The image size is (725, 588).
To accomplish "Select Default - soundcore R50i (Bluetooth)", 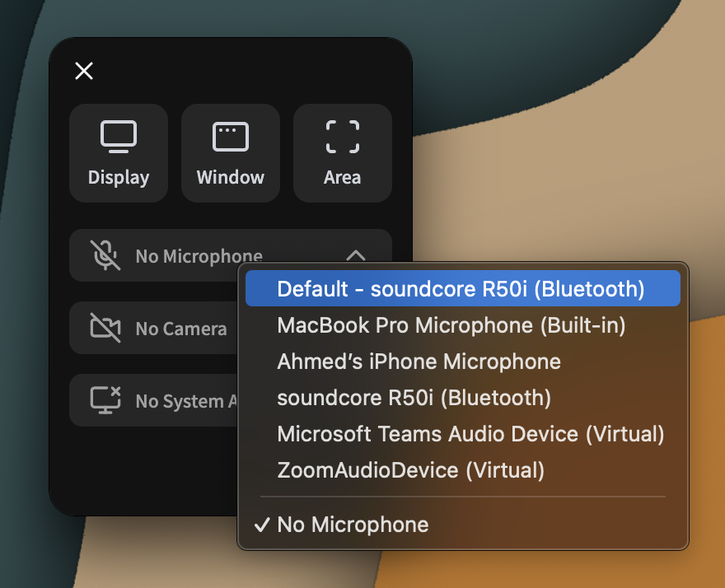I will (x=462, y=288).
